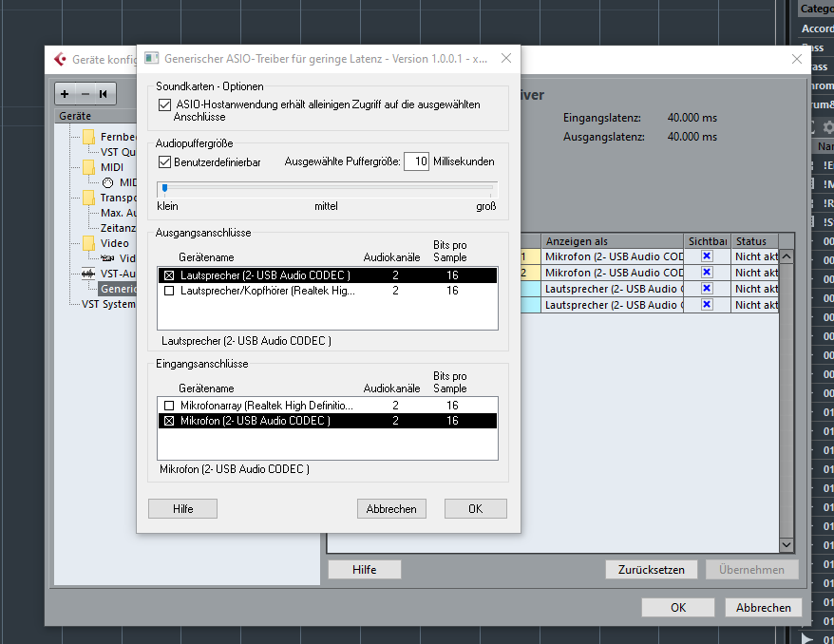834x644 pixels.
Task: Select the Video folder icon
Action: 89,243
